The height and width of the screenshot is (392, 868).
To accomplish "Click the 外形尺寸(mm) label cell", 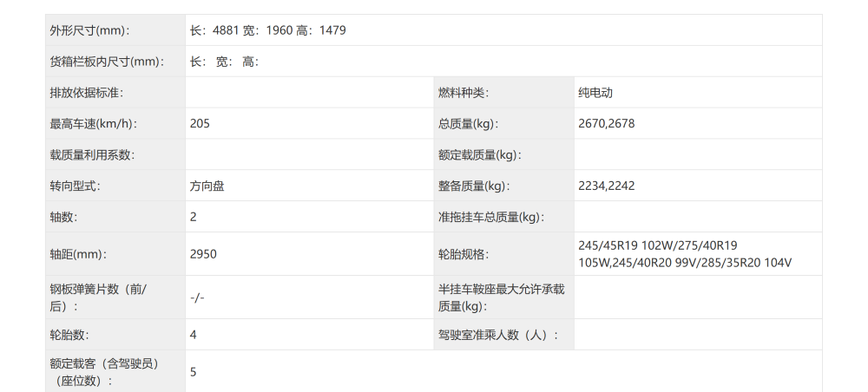I will pyautogui.click(x=90, y=30).
